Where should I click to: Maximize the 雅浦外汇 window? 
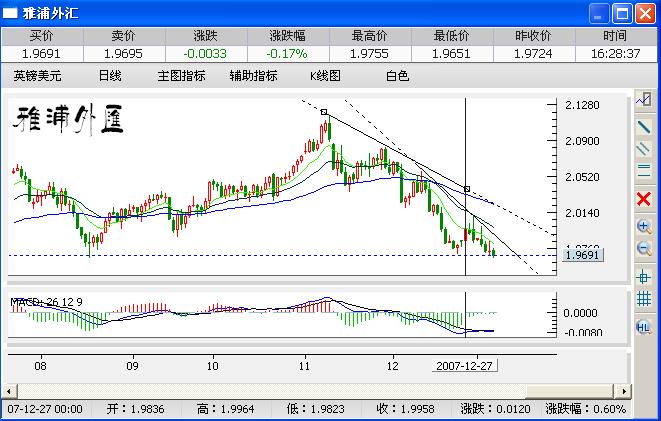(x=622, y=13)
